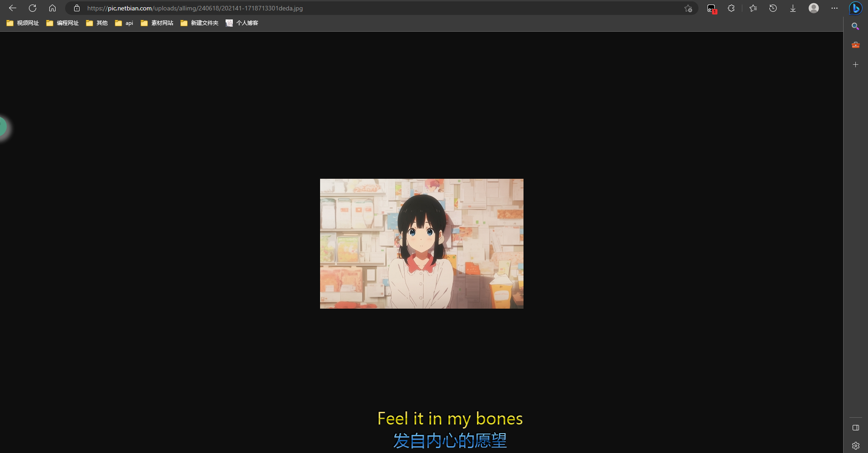Open the browser home page
The height and width of the screenshot is (453, 868).
click(x=52, y=8)
